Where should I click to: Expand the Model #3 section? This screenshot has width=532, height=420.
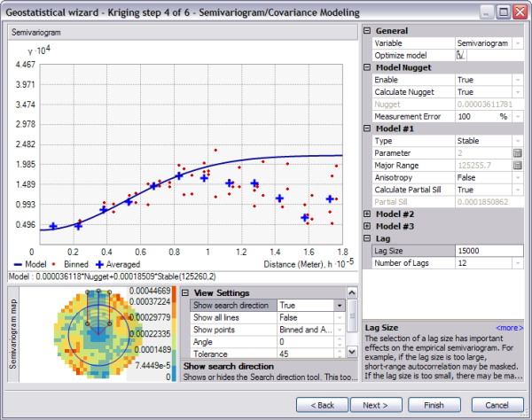pyautogui.click(x=367, y=226)
